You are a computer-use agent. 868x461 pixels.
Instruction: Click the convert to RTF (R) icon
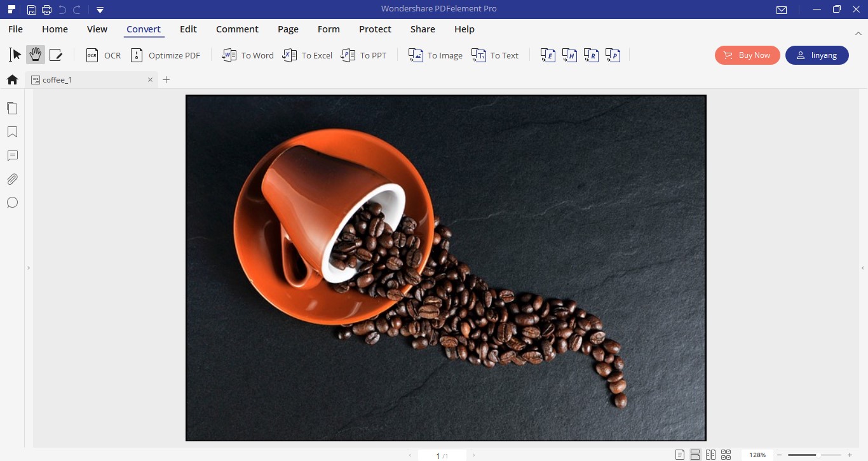[591, 55]
